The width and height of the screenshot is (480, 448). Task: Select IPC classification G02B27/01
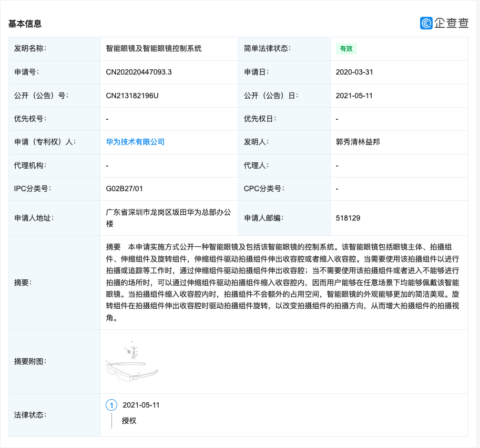coord(124,189)
